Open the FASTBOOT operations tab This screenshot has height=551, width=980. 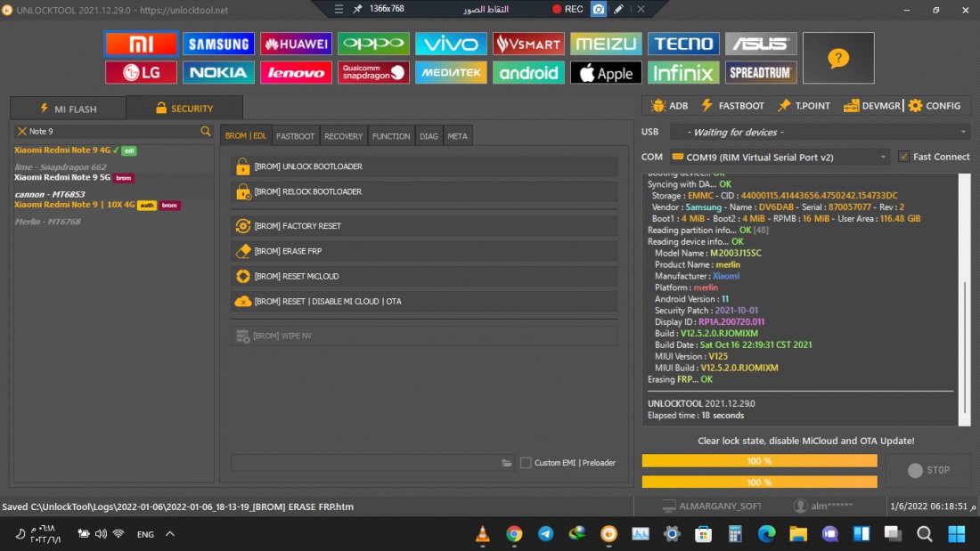pos(295,136)
